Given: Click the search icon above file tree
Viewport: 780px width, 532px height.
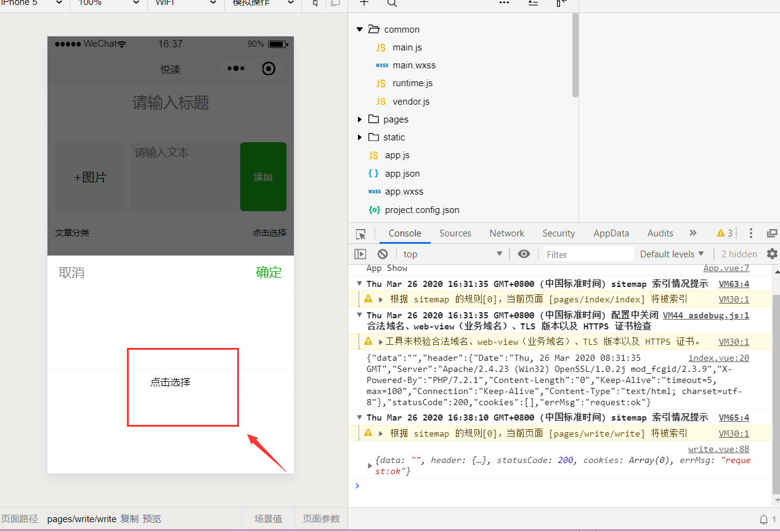Looking at the screenshot, I should tap(392, 3).
